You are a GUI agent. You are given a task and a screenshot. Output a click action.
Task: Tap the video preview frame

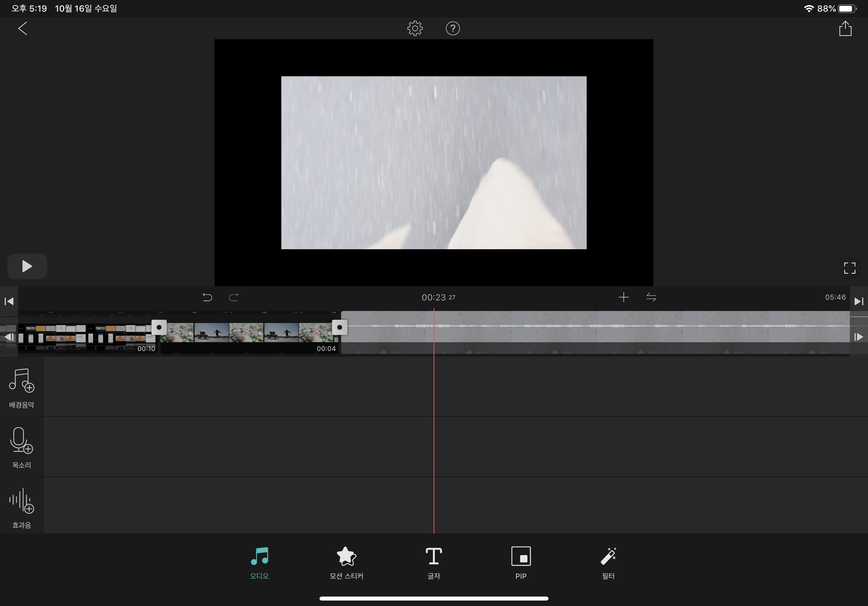[x=434, y=163]
